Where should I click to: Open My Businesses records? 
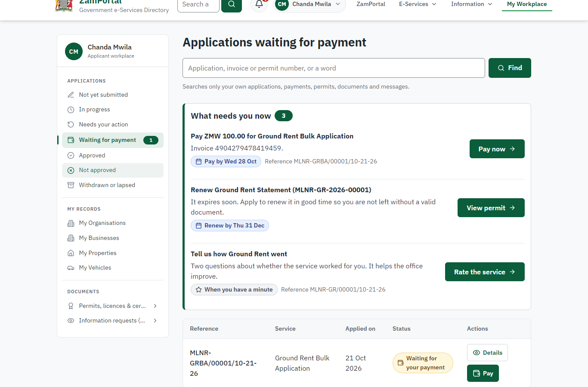tap(113, 238)
